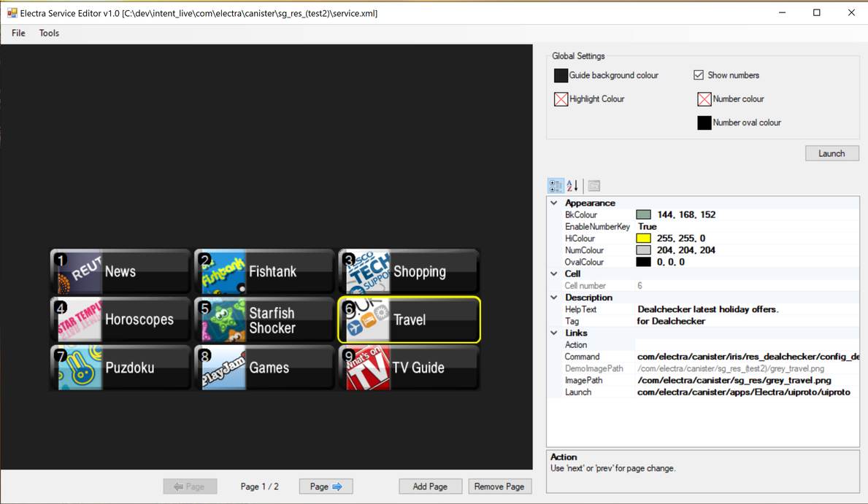
Task: Select the News tile icon
Action: pos(77,272)
